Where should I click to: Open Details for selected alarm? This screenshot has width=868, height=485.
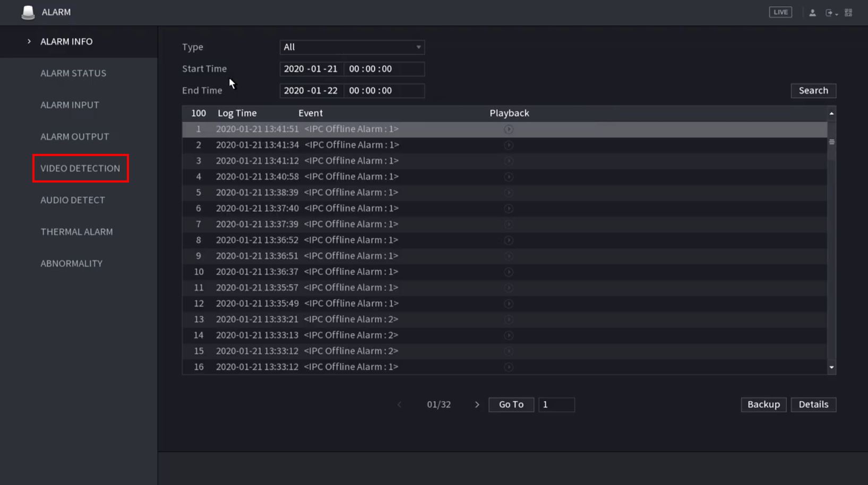(x=813, y=405)
